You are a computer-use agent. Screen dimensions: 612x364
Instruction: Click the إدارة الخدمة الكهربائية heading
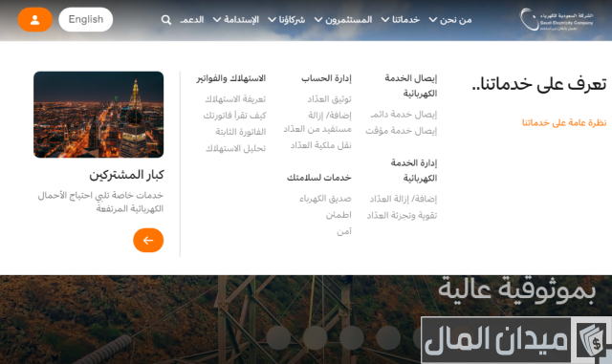pyautogui.click(x=414, y=170)
